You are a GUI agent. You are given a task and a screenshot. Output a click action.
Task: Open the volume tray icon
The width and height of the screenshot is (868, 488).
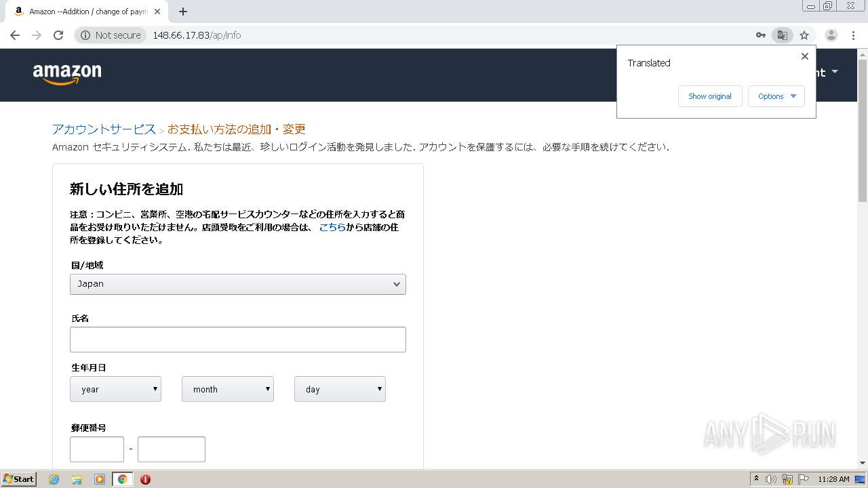click(x=771, y=479)
